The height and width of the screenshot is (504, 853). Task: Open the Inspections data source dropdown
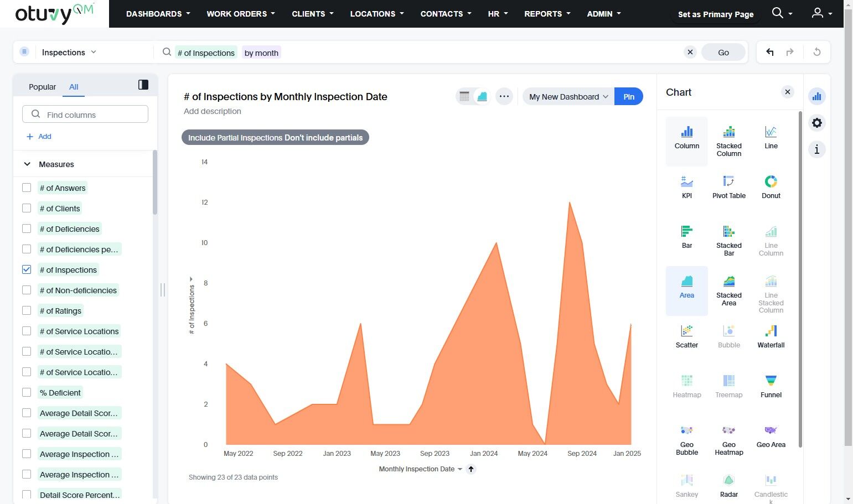[69, 52]
